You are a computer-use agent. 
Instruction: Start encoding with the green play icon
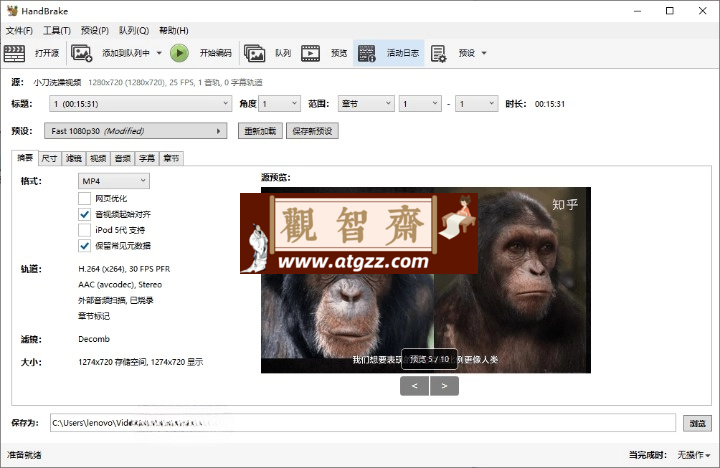click(x=179, y=53)
